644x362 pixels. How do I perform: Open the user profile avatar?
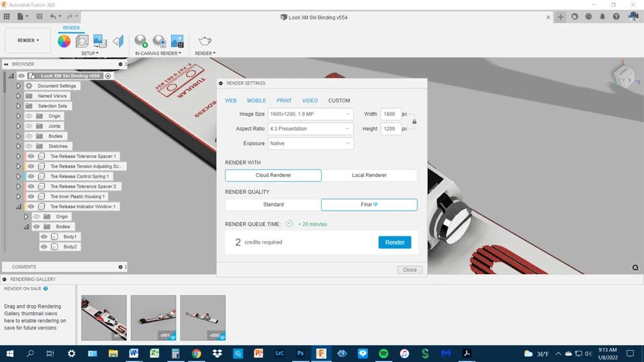633,17
